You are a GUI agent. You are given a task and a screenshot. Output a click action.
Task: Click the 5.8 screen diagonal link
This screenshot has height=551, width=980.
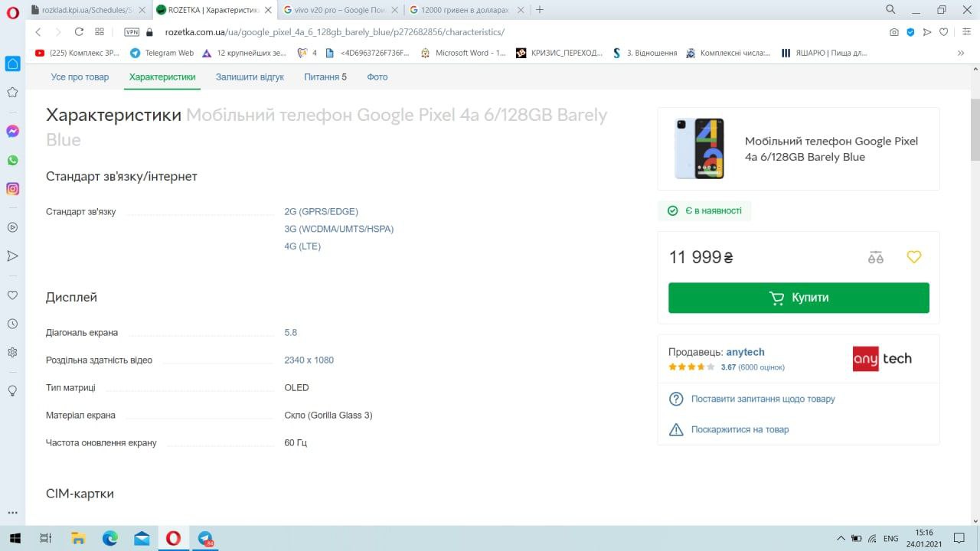(x=290, y=333)
